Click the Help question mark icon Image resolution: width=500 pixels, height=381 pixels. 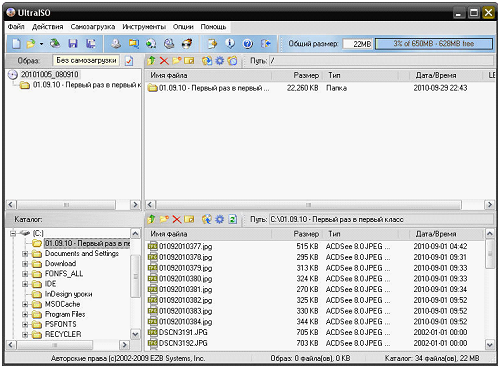(x=248, y=44)
